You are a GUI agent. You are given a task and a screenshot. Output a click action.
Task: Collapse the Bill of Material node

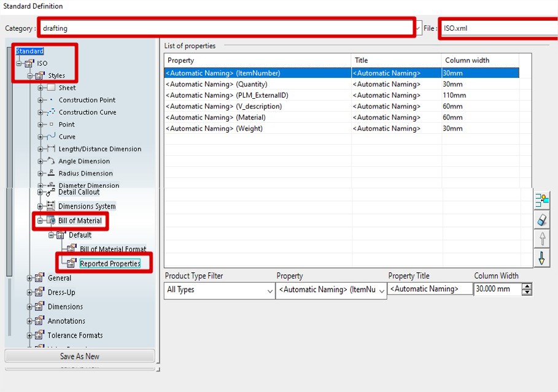tap(41, 221)
